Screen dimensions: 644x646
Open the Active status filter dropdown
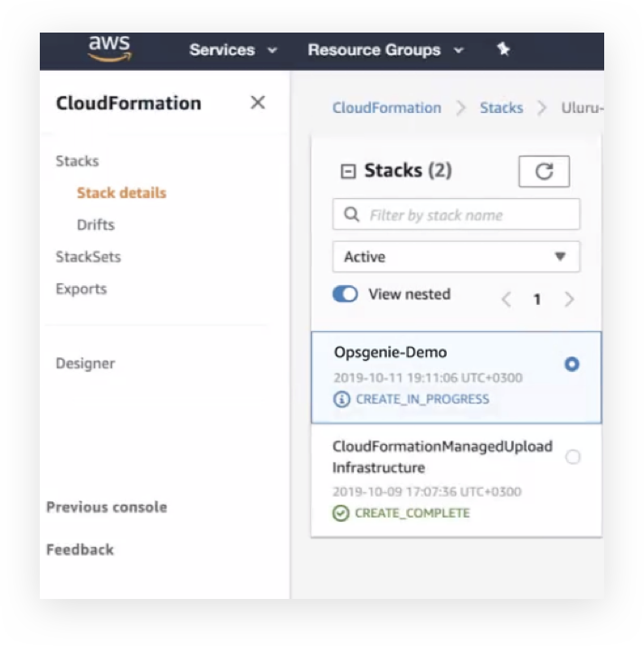(456, 257)
